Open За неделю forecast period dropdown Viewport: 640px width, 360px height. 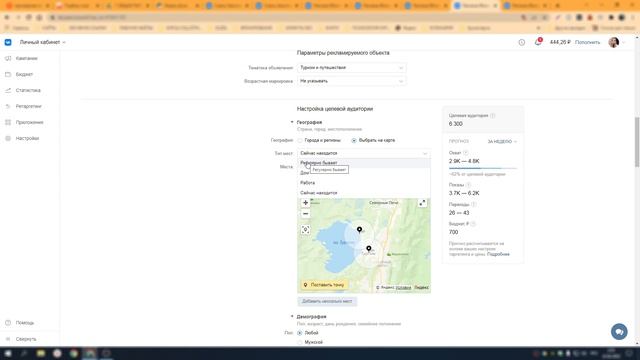pos(502,142)
